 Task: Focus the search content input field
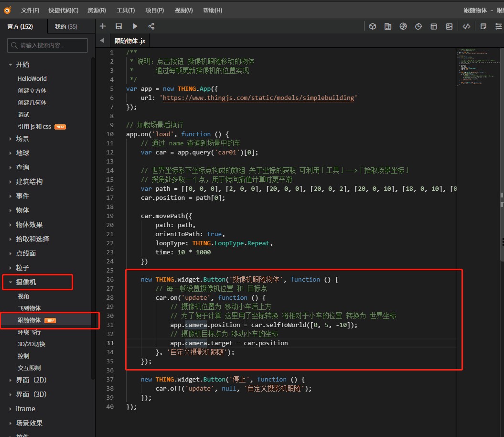48,45
